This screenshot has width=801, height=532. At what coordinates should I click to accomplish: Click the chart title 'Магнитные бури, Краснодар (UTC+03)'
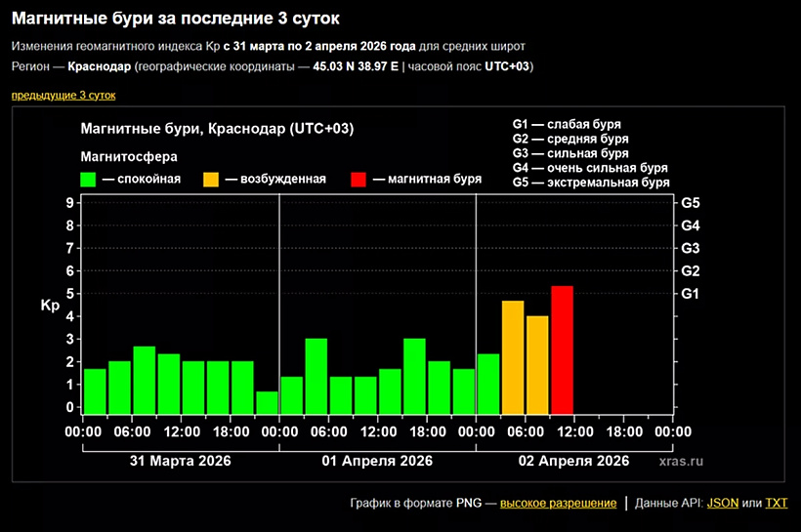[x=217, y=130]
